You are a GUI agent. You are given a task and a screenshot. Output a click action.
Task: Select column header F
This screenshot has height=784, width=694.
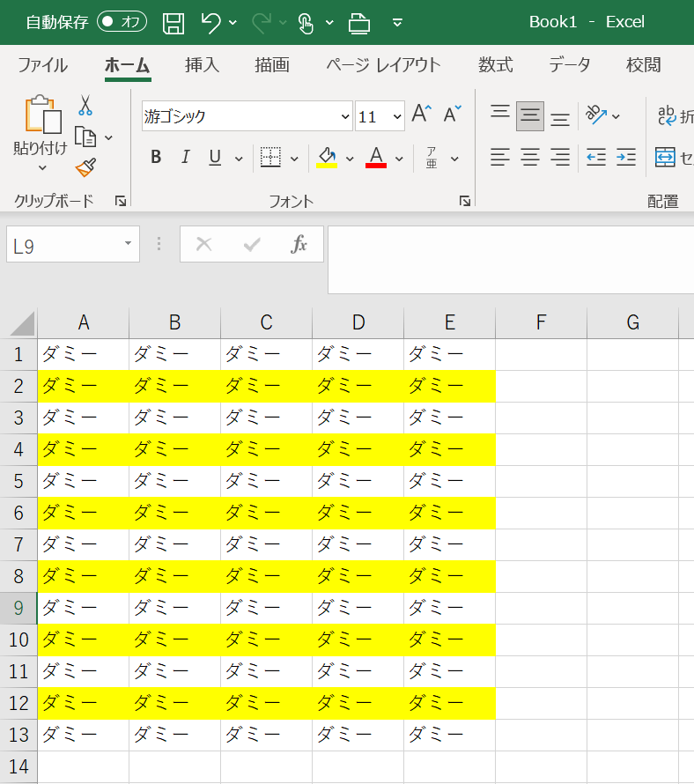tap(541, 322)
